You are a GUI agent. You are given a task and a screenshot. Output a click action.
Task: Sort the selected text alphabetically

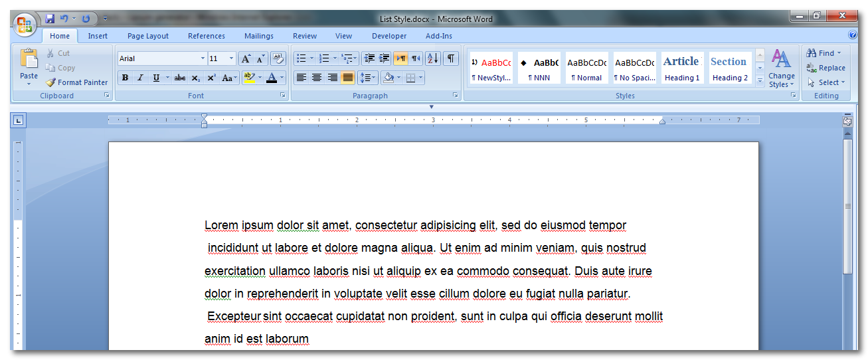pyautogui.click(x=433, y=58)
